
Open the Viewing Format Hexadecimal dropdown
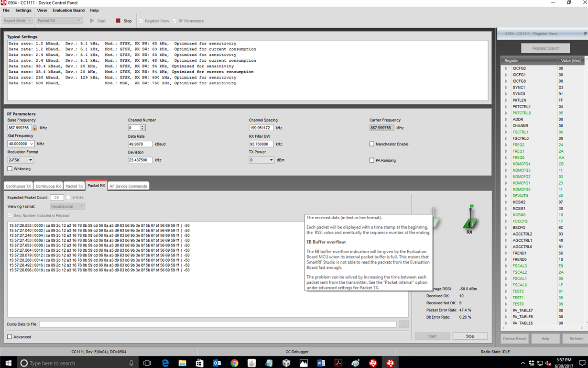(x=67, y=206)
